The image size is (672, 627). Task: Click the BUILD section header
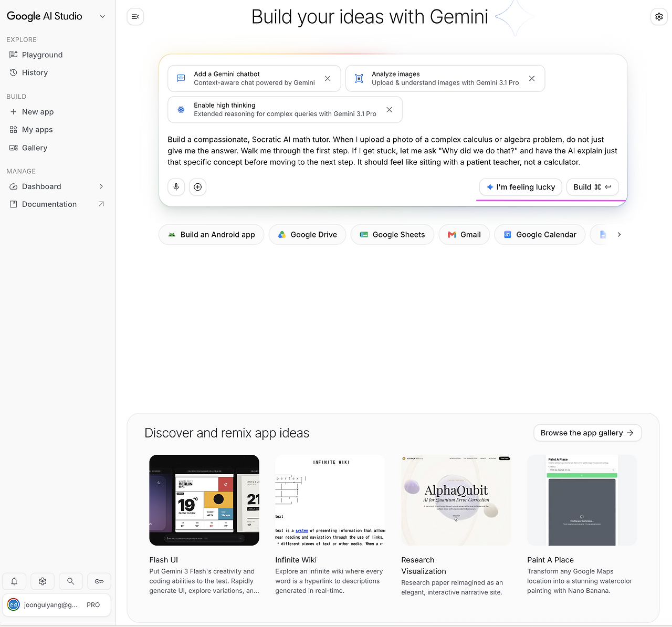[x=16, y=97]
